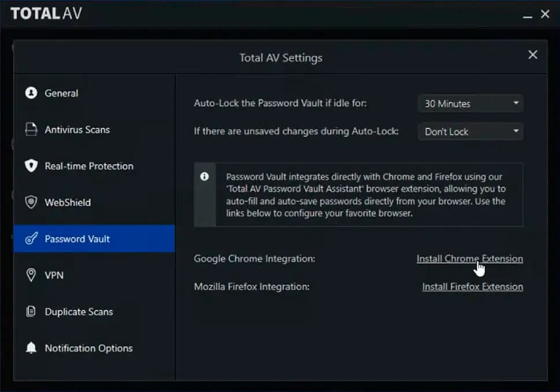Screen dimensions: 560x392
Task: Show Notification Options settings
Action: [x=94, y=347]
